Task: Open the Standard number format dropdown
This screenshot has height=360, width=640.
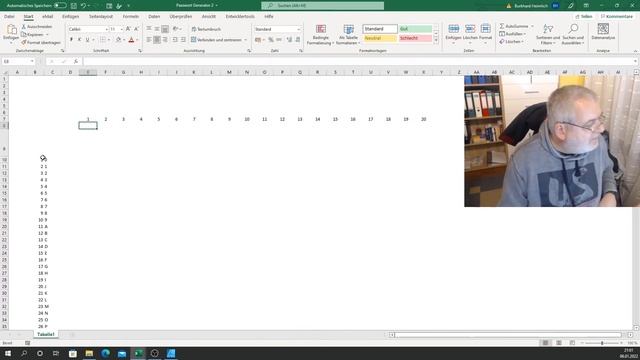Action: tap(298, 29)
